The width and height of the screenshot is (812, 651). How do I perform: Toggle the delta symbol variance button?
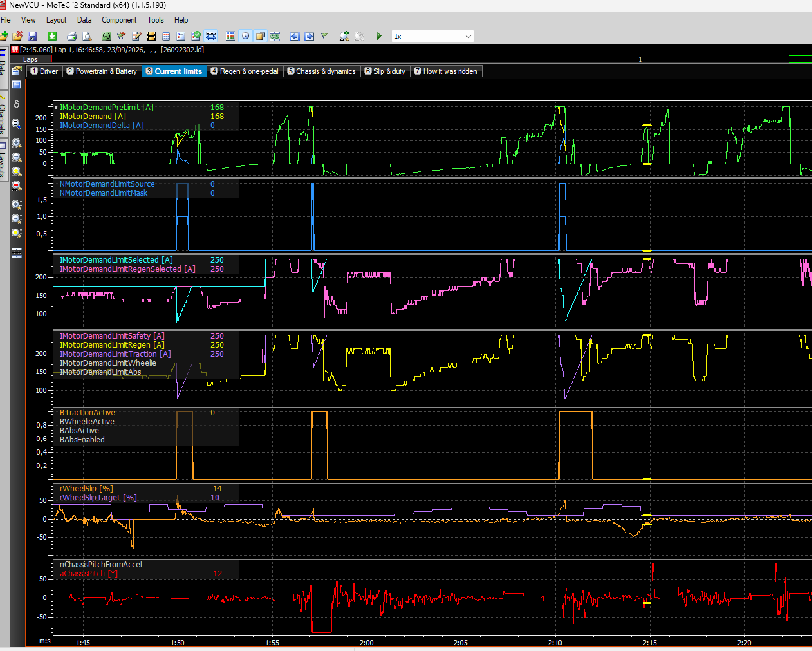point(17,104)
